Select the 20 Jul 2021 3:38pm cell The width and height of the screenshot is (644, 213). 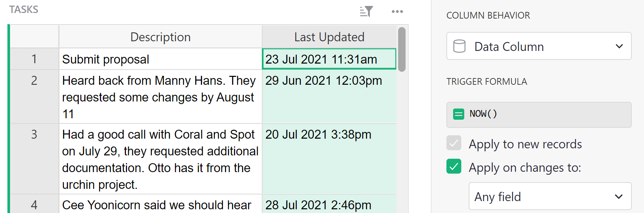pyautogui.click(x=329, y=135)
